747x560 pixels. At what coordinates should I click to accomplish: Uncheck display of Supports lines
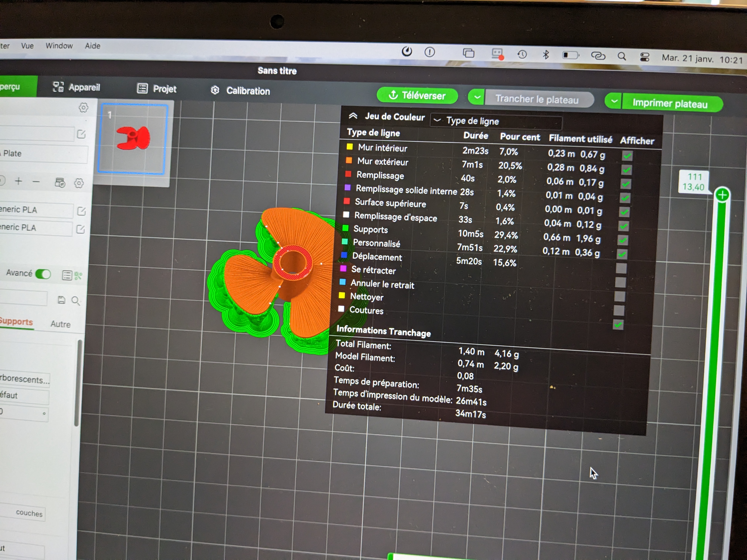click(623, 240)
